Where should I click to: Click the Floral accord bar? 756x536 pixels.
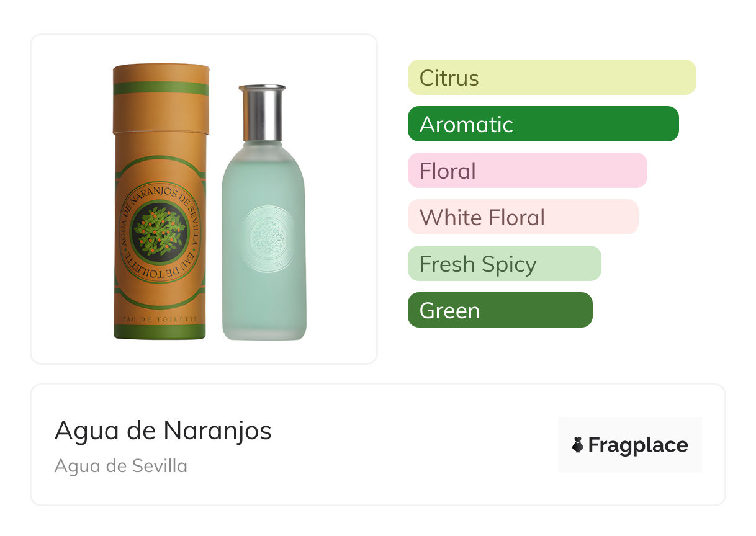528,171
